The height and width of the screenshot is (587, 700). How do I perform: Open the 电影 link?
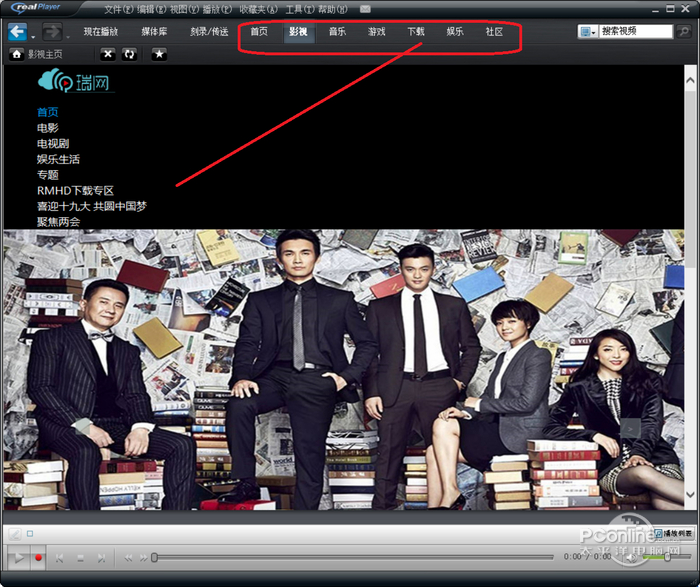point(47,128)
